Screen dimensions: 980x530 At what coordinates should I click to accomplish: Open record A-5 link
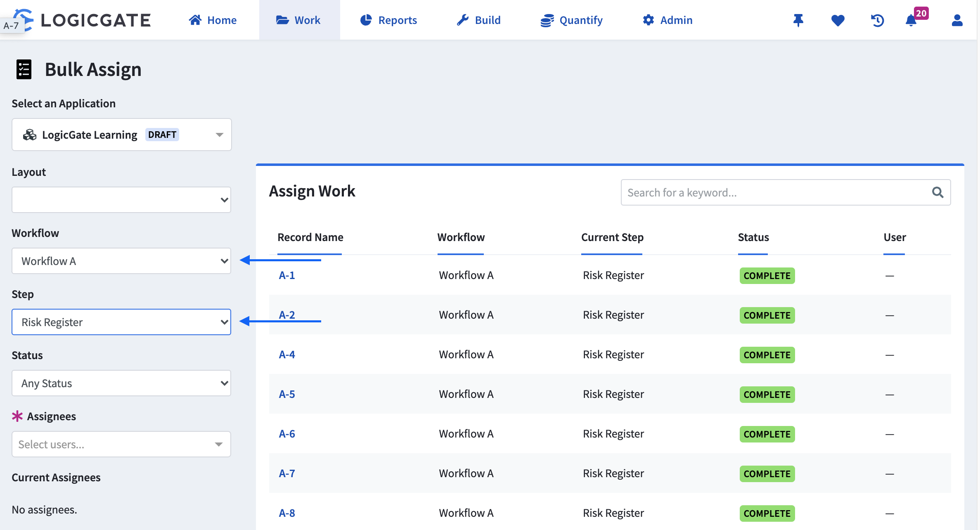[287, 394]
